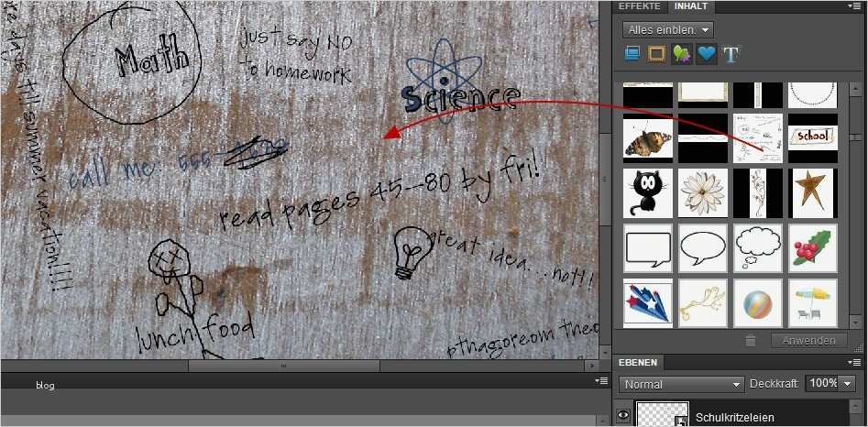Select the school doodles thumbnail
This screenshot has width=868, height=427.
758,138
